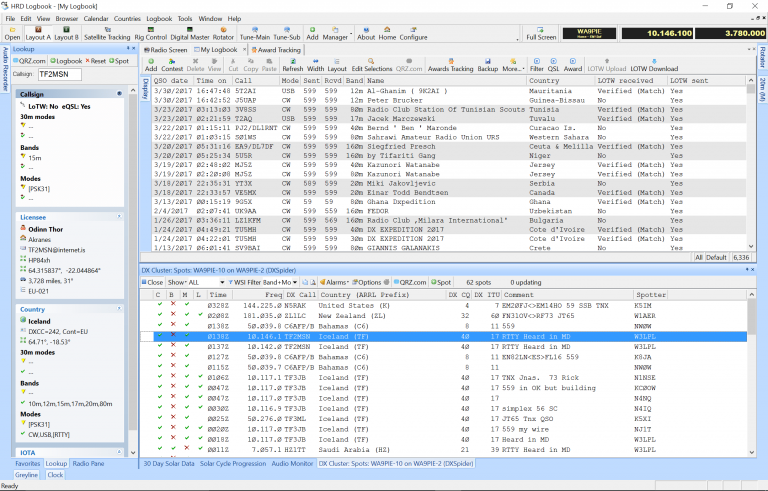
Task: Launch Rig Control from toolbar
Action: 150,33
